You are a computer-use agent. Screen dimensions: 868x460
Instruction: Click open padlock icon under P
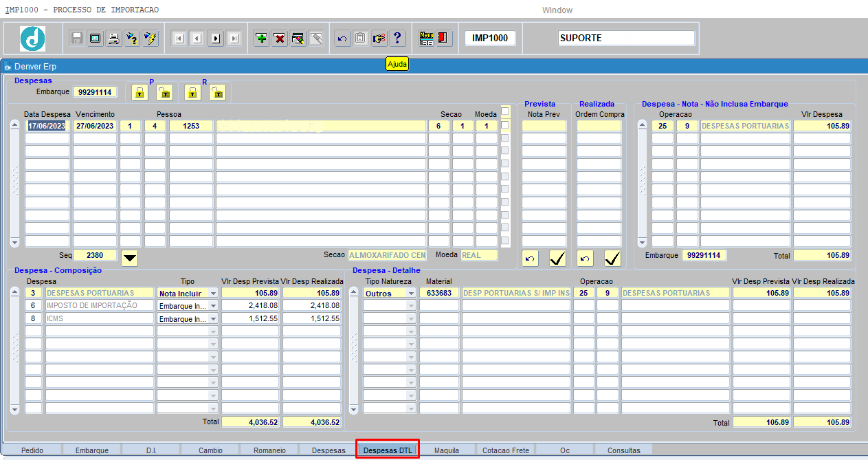click(164, 92)
